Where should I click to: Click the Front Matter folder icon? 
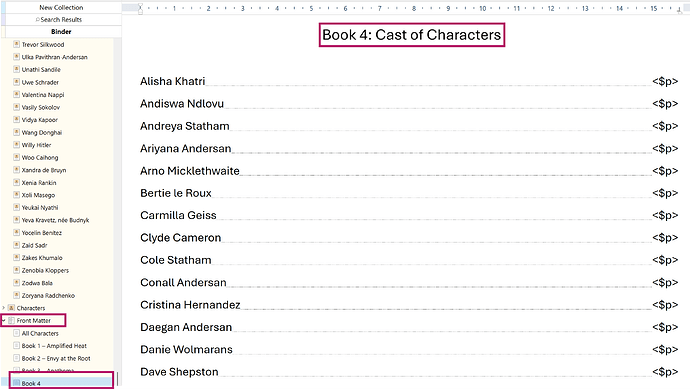[11, 320]
